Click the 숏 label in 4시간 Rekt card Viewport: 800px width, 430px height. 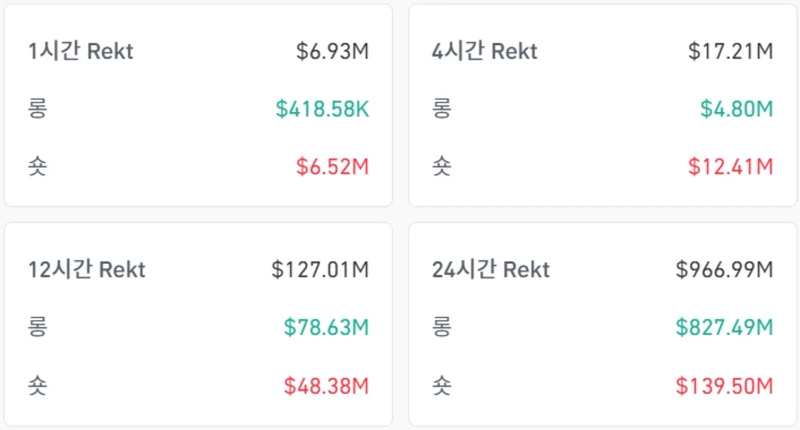pyautogui.click(x=441, y=166)
